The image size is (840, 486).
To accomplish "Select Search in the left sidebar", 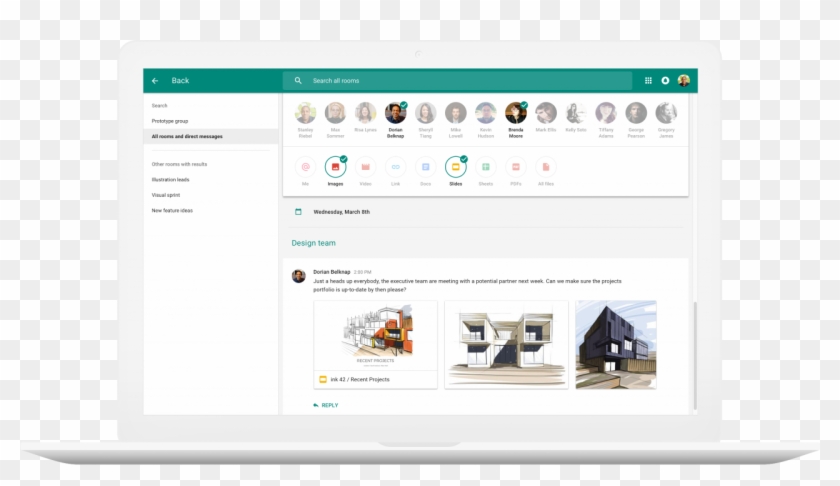I will pyautogui.click(x=160, y=106).
